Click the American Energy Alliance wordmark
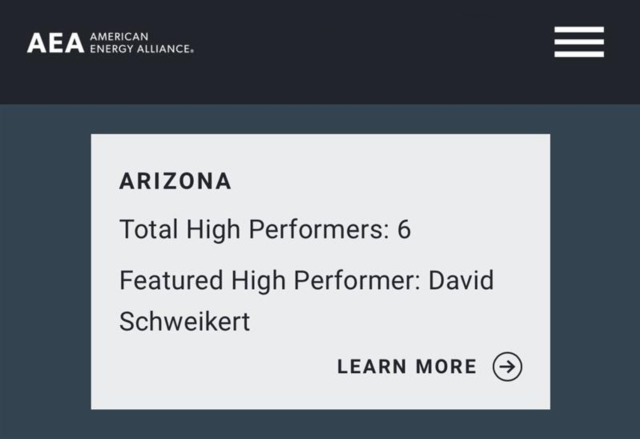The height and width of the screenshot is (439, 640). (x=141, y=43)
